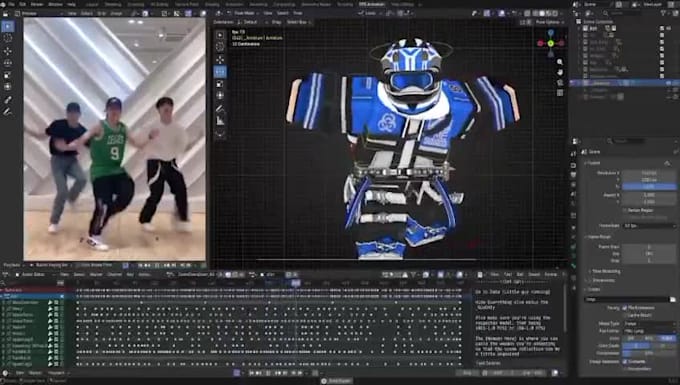Click the Frame Start field
The image size is (680, 385).
[x=649, y=247]
